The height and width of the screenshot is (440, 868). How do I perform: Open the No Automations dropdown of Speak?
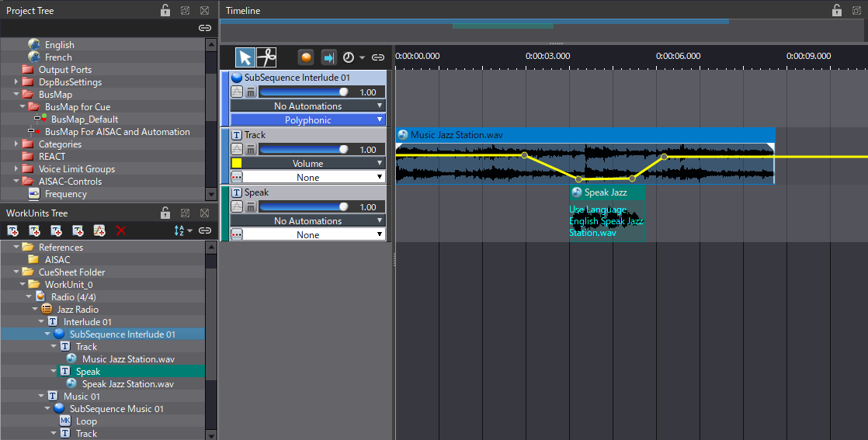(307, 221)
